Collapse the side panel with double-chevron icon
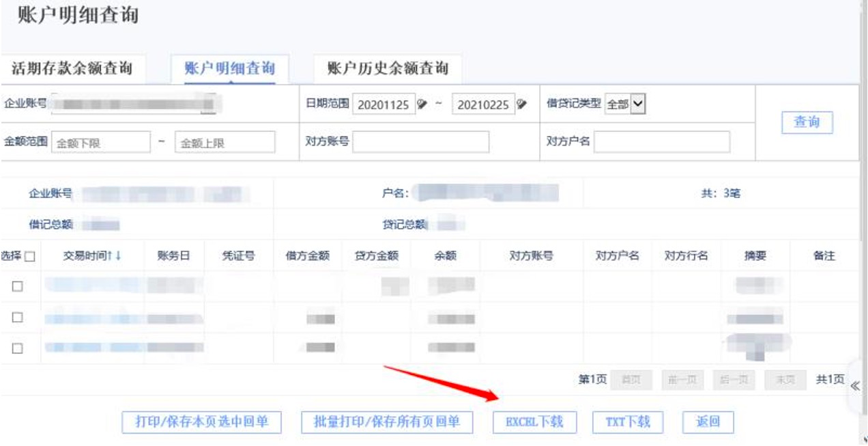868x446 pixels. point(855,386)
